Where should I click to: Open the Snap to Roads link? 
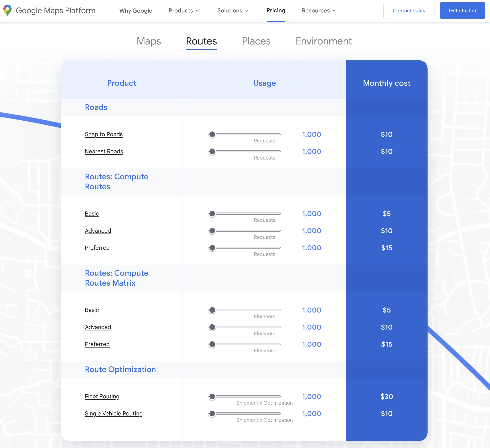tap(104, 134)
